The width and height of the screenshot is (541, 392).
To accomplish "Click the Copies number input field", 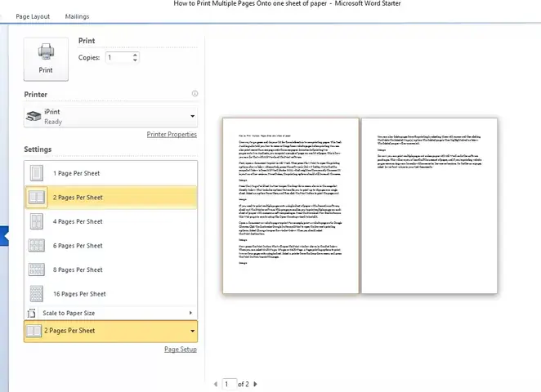I will point(118,57).
